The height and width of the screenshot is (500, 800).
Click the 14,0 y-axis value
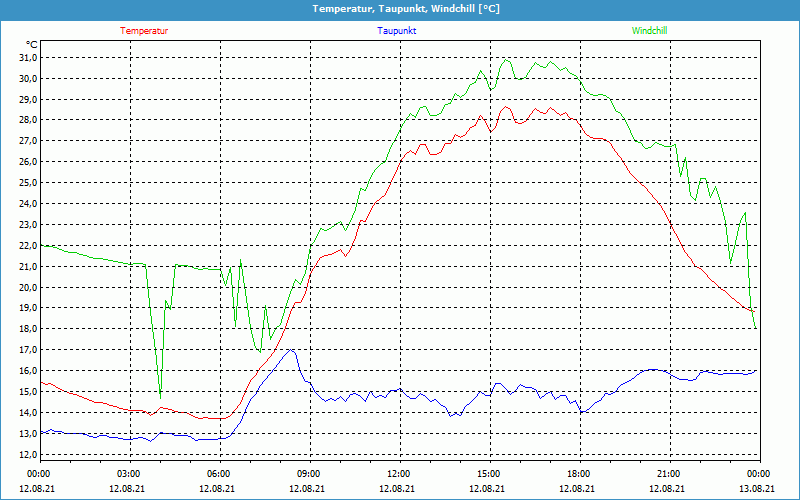tap(29, 412)
